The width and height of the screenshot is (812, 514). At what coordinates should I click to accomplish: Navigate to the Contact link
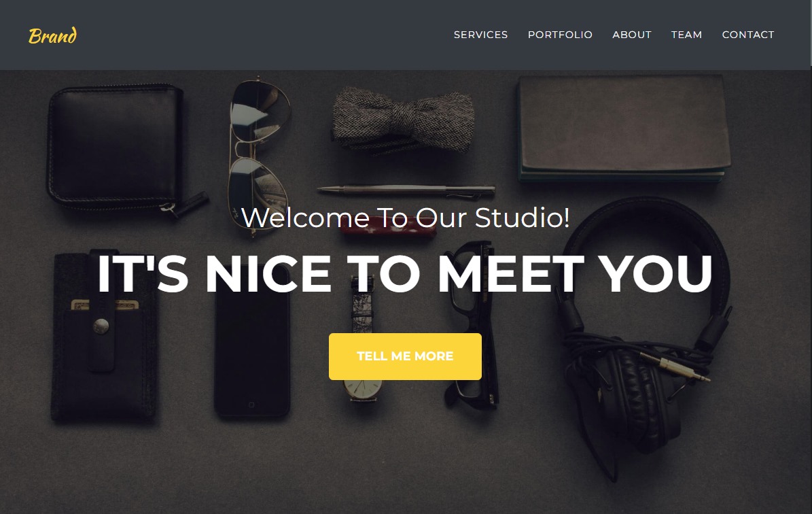pyautogui.click(x=747, y=35)
